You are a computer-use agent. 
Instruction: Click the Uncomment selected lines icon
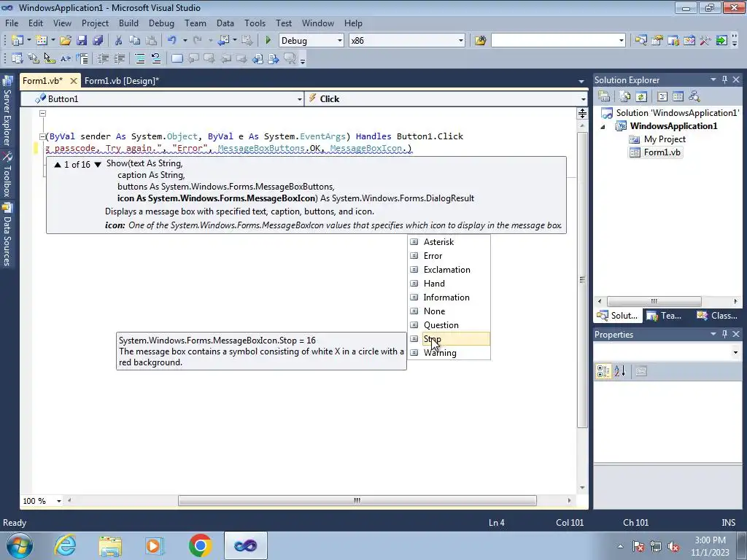(x=156, y=58)
